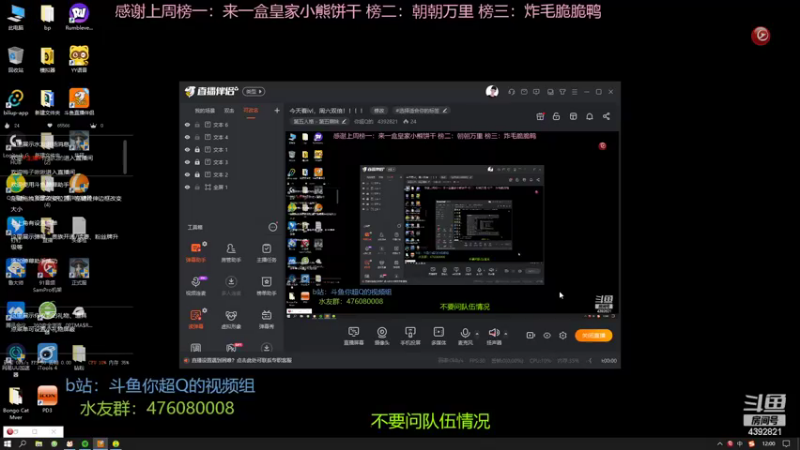Open the 房管助手 tool

coord(231,253)
